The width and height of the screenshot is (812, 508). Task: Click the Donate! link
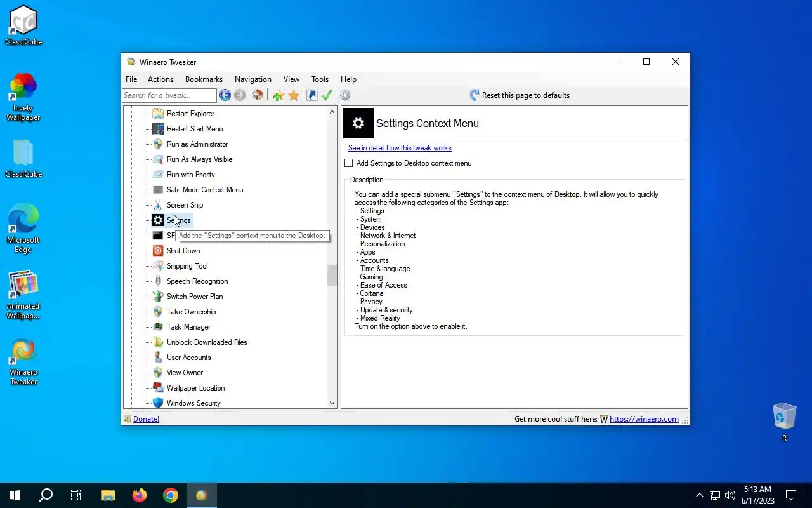(146, 419)
